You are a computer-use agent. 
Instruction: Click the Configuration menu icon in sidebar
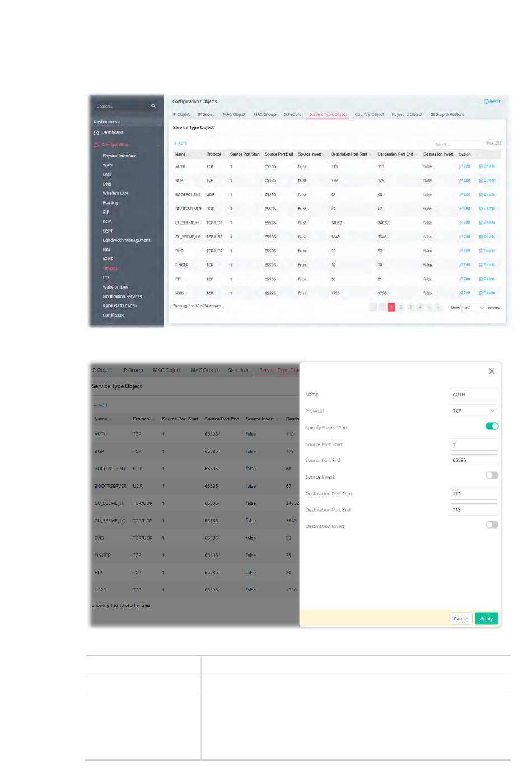96,145
